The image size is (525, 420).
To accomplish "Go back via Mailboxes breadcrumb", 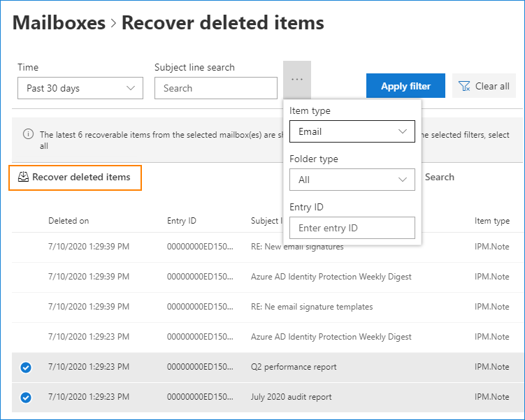I will [59, 23].
